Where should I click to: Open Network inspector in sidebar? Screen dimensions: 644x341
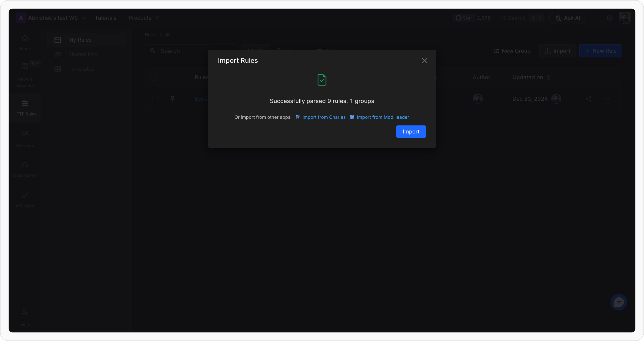(x=25, y=75)
